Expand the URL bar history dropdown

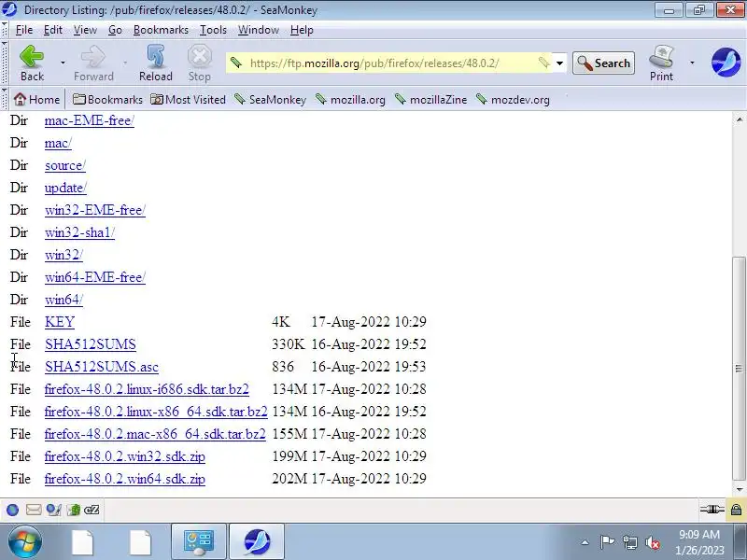[559, 63]
